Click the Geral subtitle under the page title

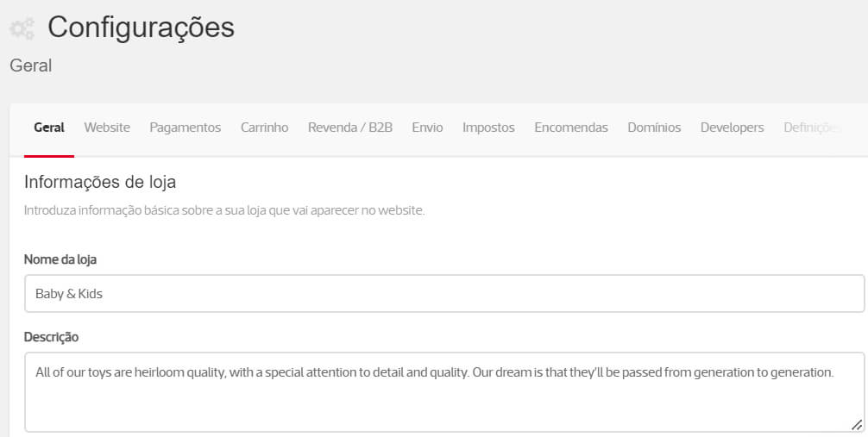point(31,66)
